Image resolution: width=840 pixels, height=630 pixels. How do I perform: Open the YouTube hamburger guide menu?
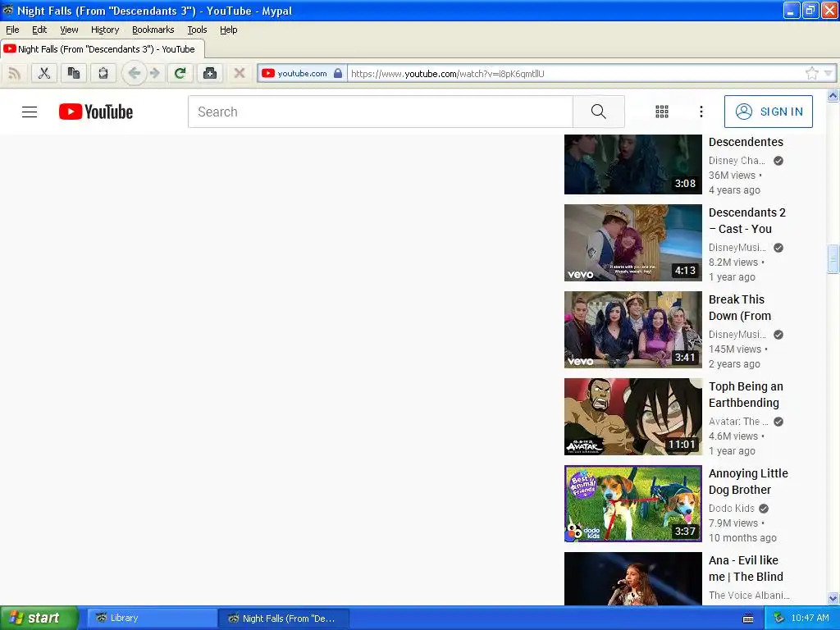[x=30, y=112]
